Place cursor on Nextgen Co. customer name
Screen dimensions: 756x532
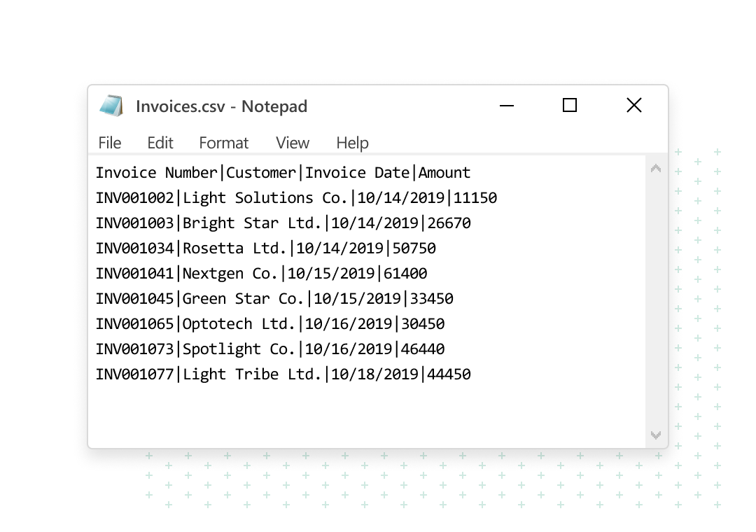coord(230,274)
